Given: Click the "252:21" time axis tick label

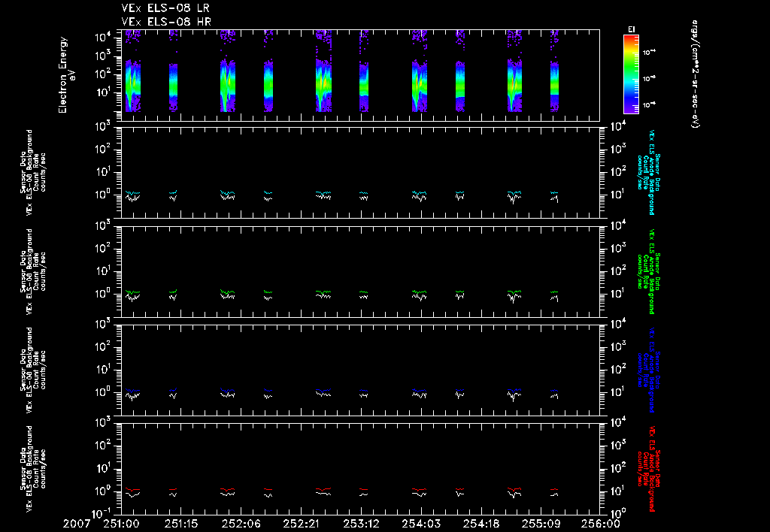Looking at the screenshot, I should (301, 524).
